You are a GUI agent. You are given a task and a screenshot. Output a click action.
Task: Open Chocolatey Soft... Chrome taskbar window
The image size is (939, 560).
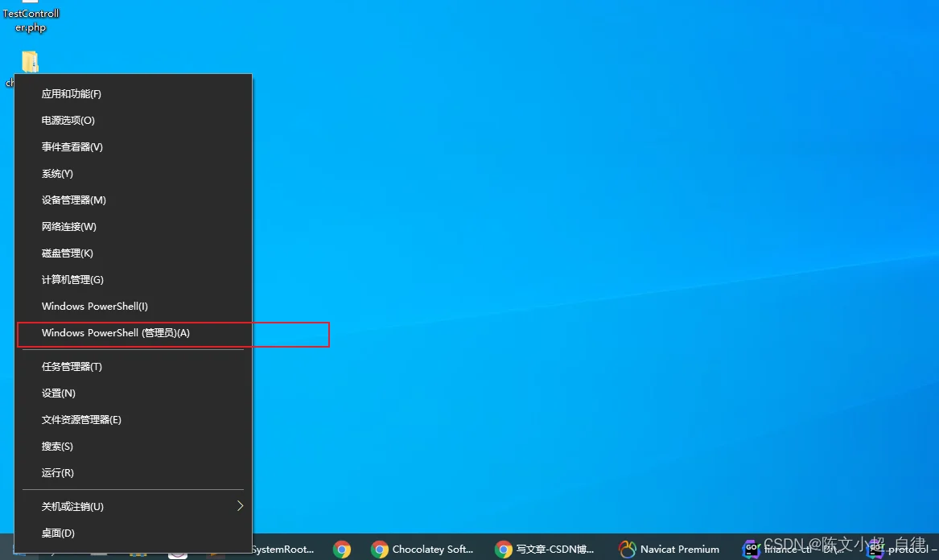point(422,550)
